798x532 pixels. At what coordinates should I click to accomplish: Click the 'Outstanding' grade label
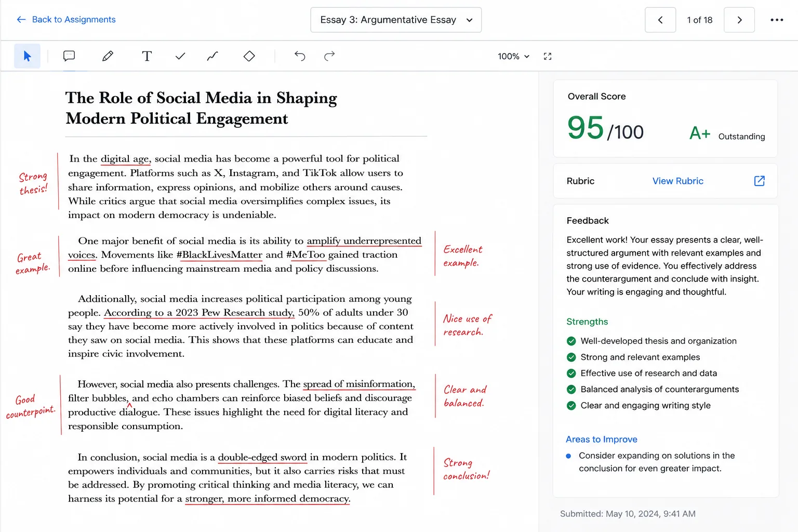click(741, 137)
